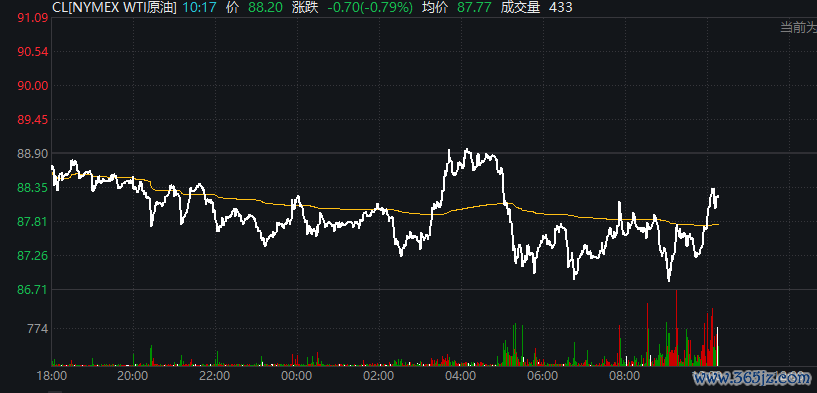Select the 88.20 current price value
Screen dimensions: 817x393
(267, 7)
